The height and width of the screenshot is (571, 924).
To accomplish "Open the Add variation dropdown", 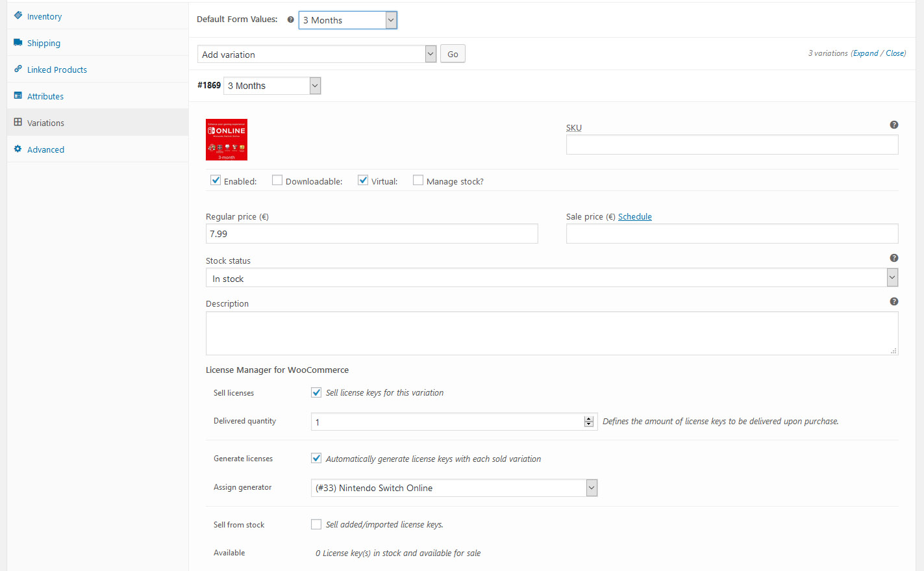I will (x=317, y=55).
